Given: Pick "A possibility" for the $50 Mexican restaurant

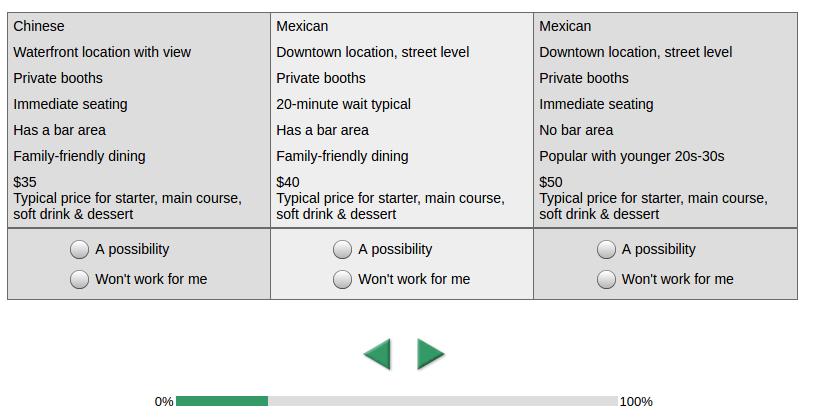Looking at the screenshot, I should click(606, 249).
